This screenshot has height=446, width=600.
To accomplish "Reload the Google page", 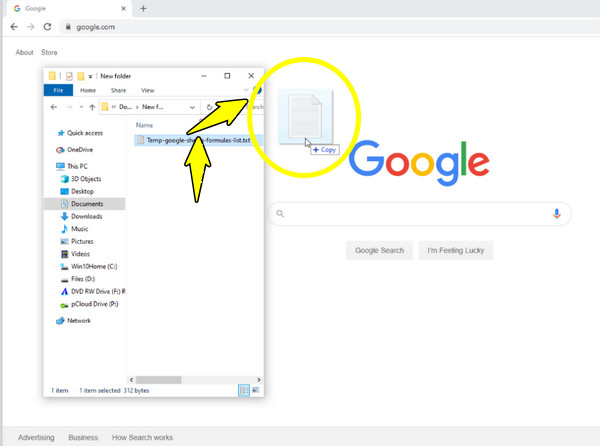I will click(x=47, y=27).
